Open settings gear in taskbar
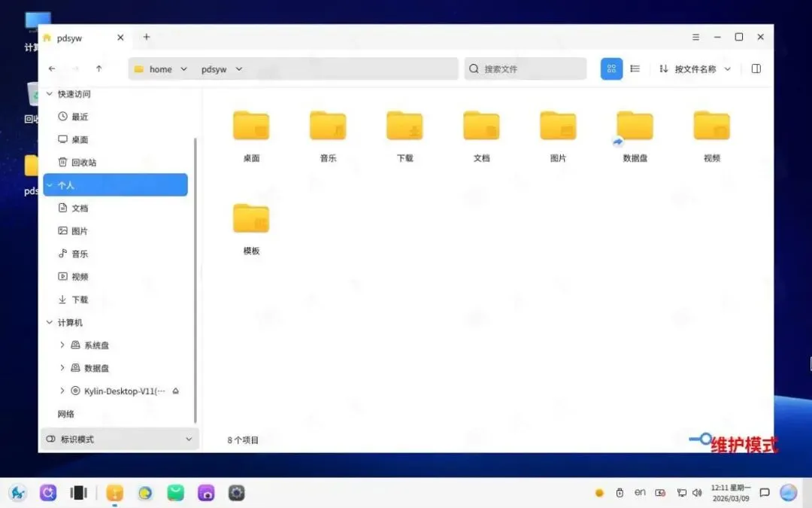Image resolution: width=812 pixels, height=508 pixels. [x=237, y=492]
